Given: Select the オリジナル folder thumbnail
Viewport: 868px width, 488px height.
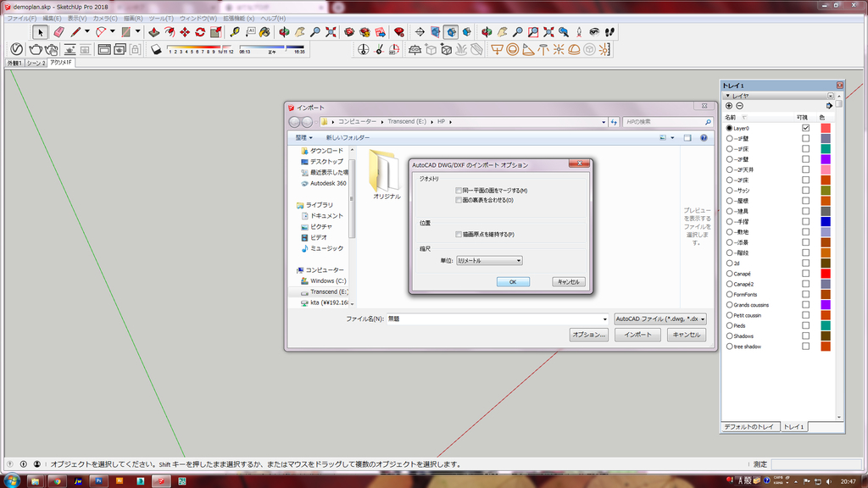Looking at the screenshot, I should tap(386, 175).
